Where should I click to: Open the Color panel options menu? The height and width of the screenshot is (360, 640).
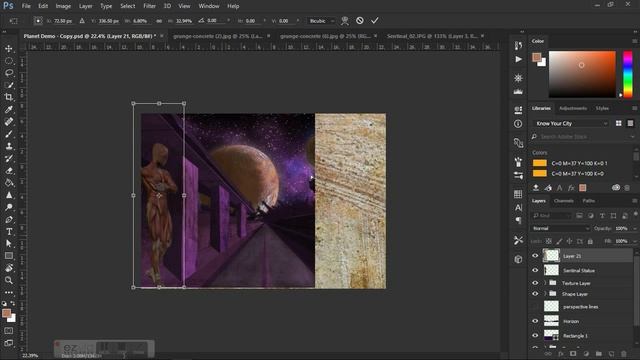pos(634,41)
